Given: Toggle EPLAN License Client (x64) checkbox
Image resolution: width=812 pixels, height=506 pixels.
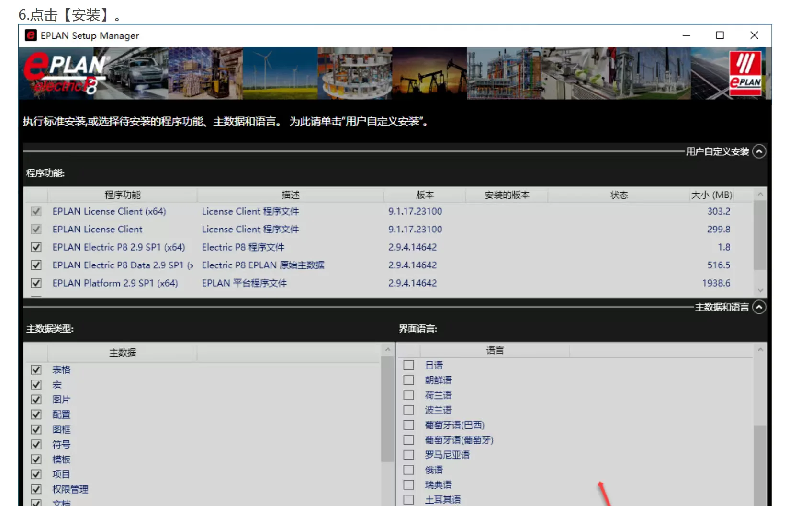Looking at the screenshot, I should (x=36, y=211).
